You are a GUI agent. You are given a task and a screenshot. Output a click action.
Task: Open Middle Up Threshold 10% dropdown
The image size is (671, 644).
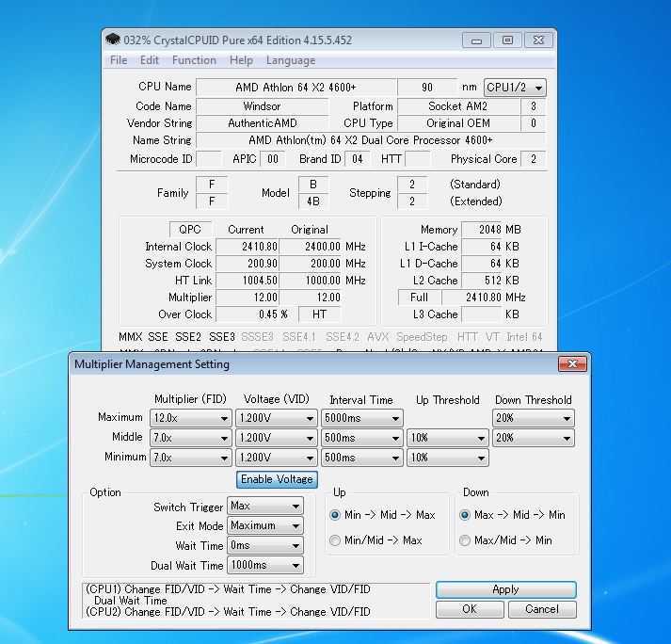[x=448, y=438]
